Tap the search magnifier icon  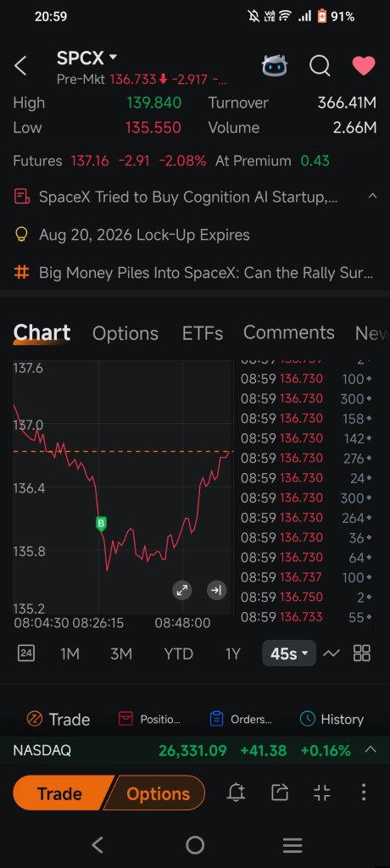tap(320, 66)
